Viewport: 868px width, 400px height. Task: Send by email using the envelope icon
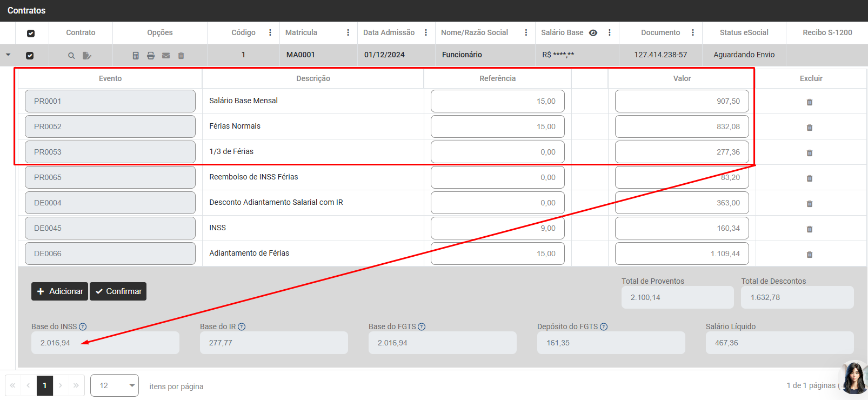pyautogui.click(x=166, y=56)
